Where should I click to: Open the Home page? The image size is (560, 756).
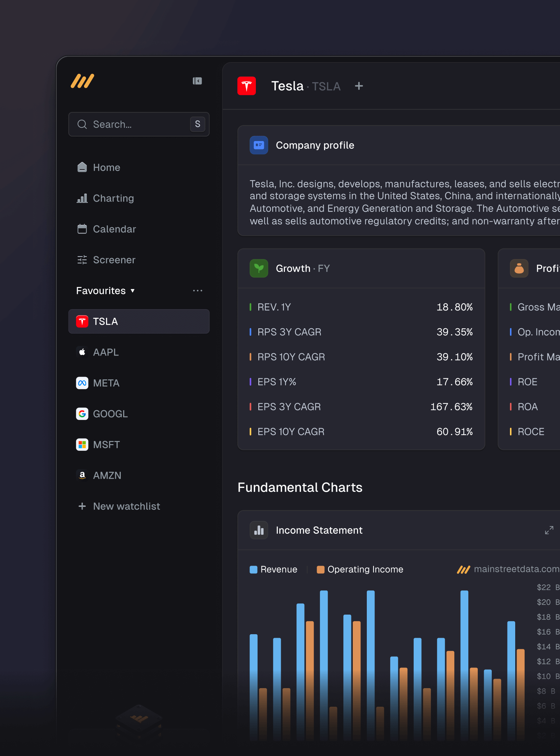[106, 168]
